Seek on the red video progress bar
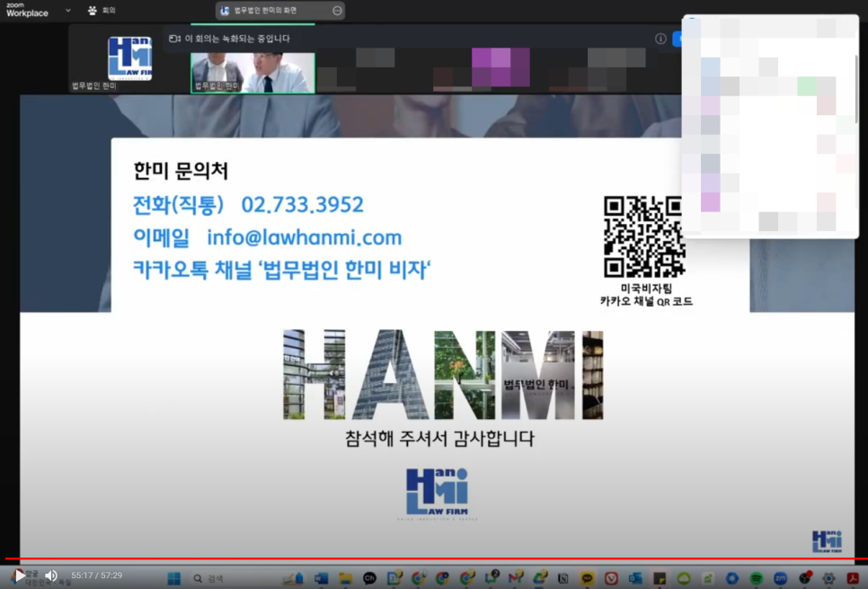 pos(434,558)
